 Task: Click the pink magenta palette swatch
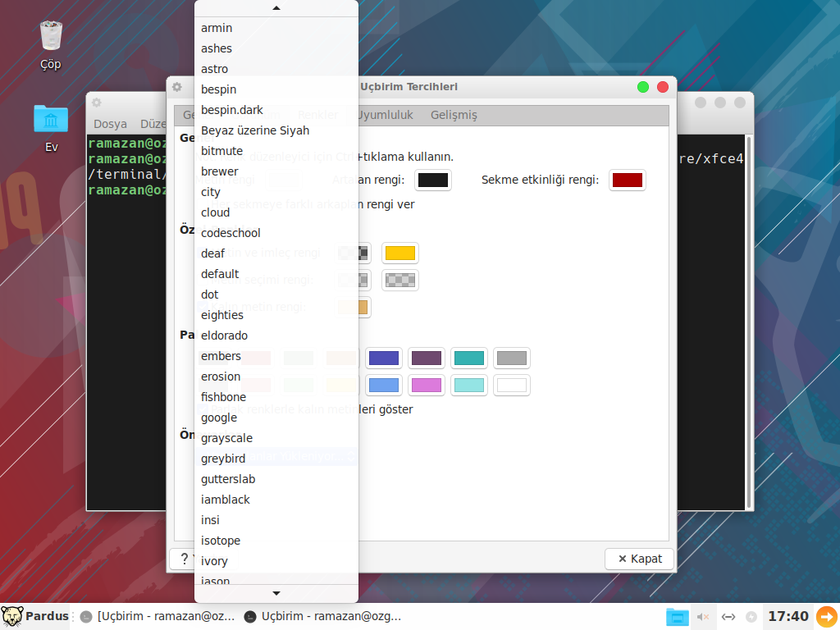tap(427, 386)
